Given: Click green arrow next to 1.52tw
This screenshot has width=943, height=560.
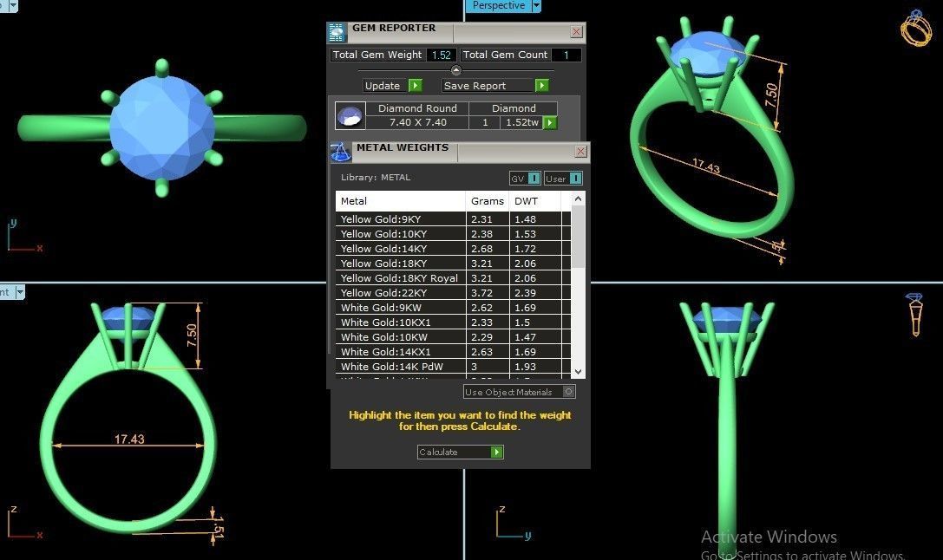Looking at the screenshot, I should [x=550, y=122].
